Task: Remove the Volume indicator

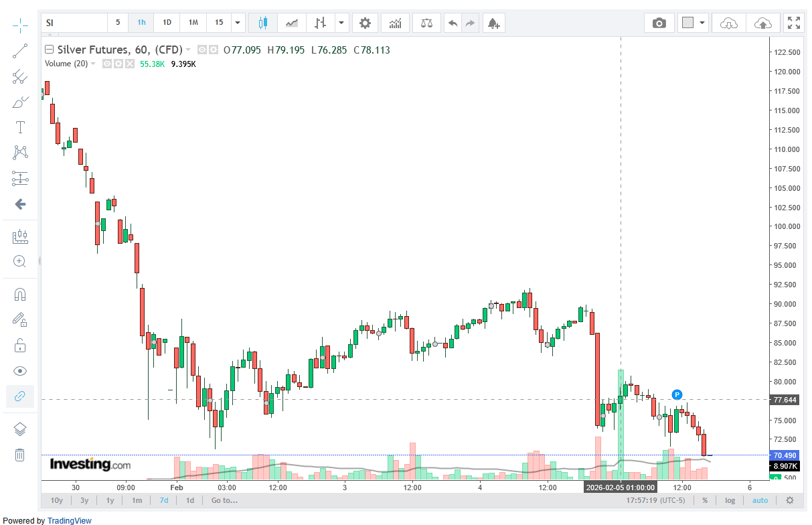Action: click(129, 64)
